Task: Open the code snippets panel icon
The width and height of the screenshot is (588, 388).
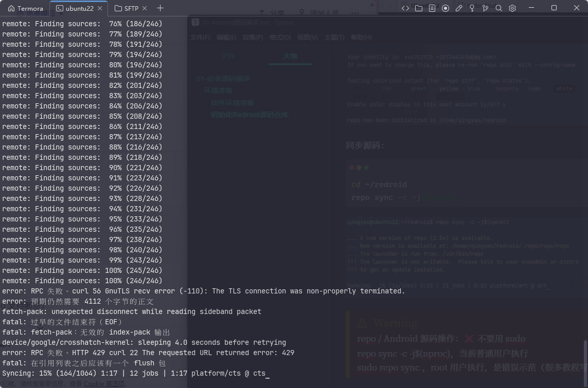Action: coord(405,8)
